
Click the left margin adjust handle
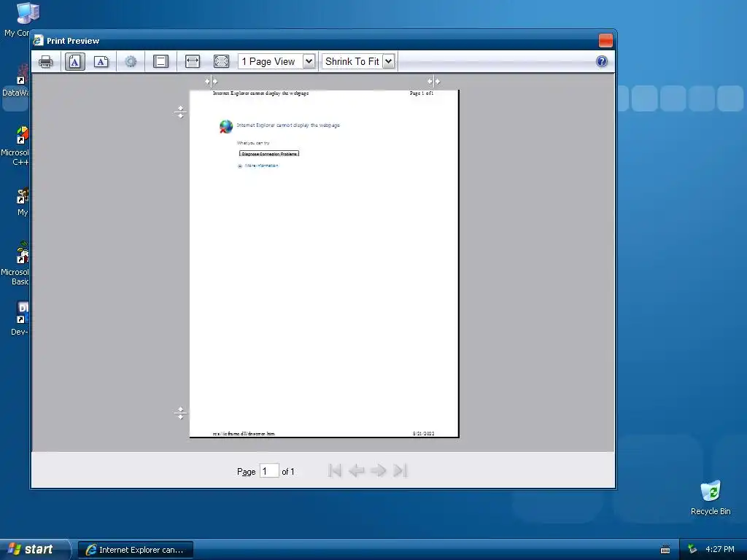point(211,82)
